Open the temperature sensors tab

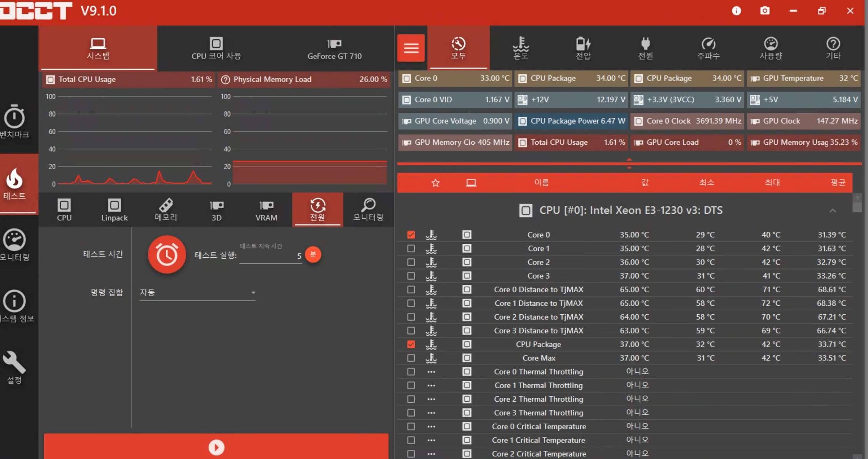tap(521, 48)
